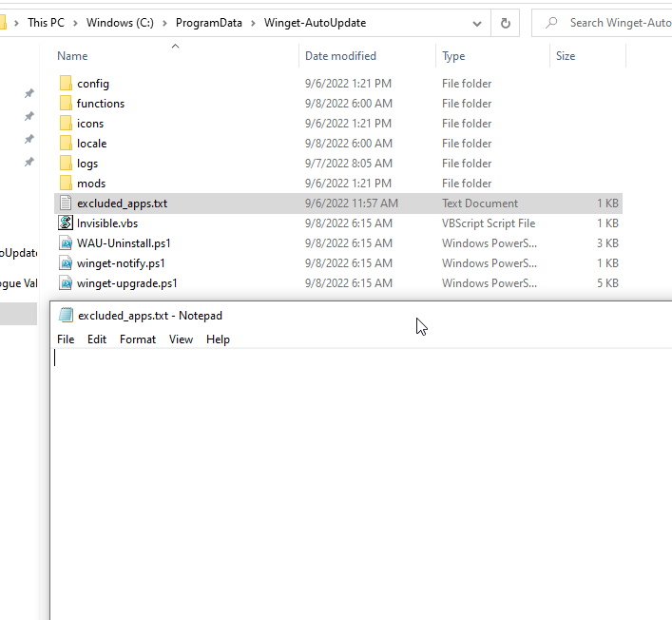Open the address bar history dropdown
The width and height of the screenshot is (672, 620).
click(476, 23)
